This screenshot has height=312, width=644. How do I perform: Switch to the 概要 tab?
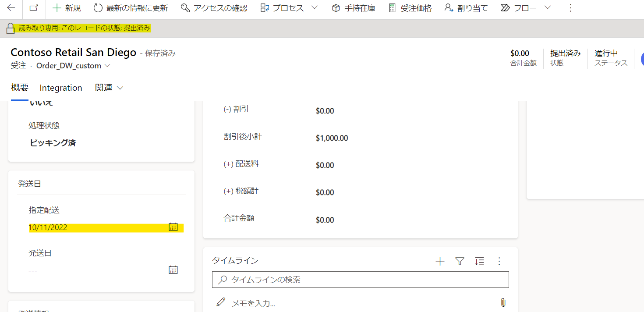tap(20, 88)
